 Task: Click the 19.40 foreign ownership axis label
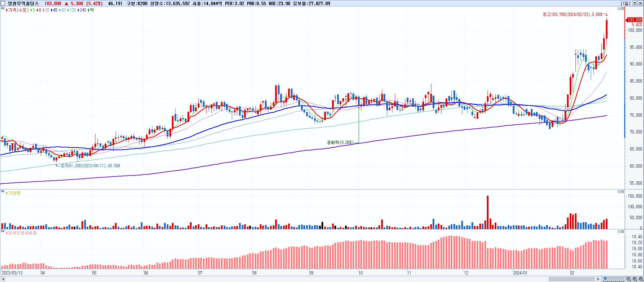tap(637, 237)
